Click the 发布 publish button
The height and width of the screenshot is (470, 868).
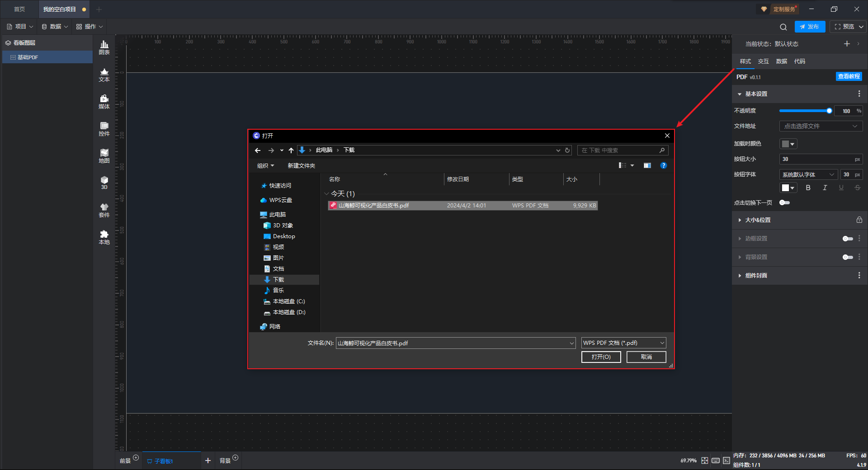[810, 27]
